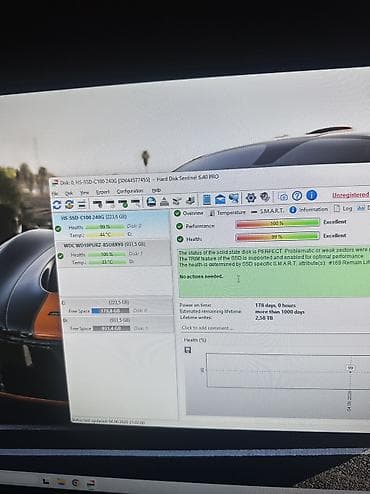370x494 pixels.
Task: Select the C: partition free space row
Action: [117, 307]
